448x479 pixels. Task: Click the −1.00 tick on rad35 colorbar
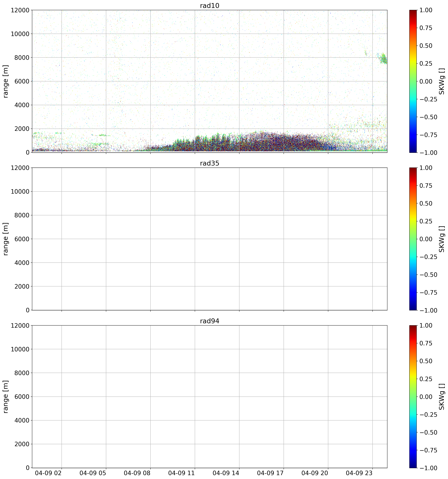(428, 310)
